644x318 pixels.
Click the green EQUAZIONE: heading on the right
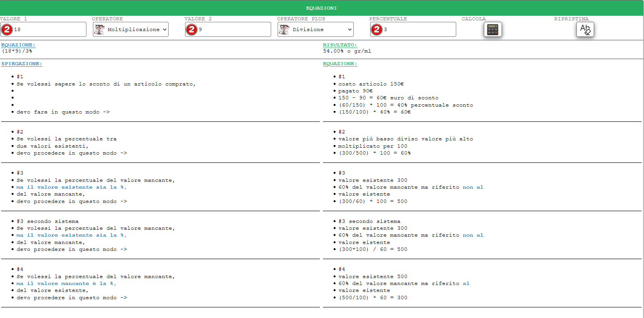(x=340, y=64)
